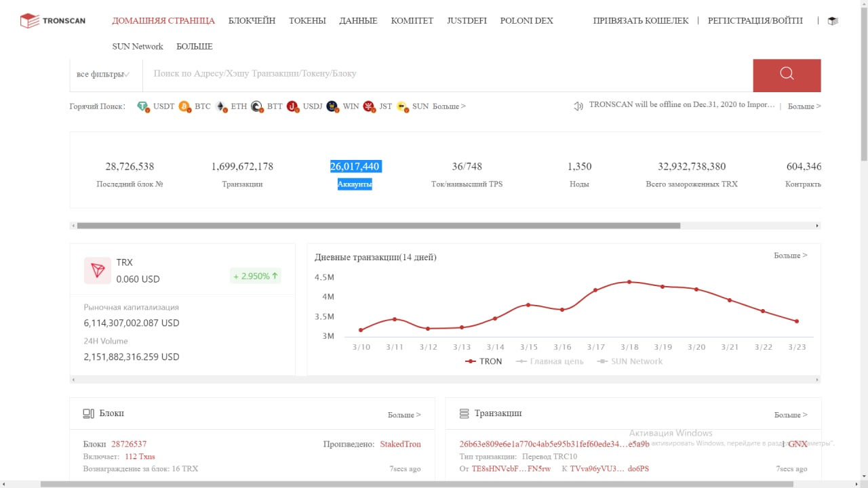
Task: Click РЕГИСТРАЦИЯ/ВОЙТИ link
Action: coord(755,21)
